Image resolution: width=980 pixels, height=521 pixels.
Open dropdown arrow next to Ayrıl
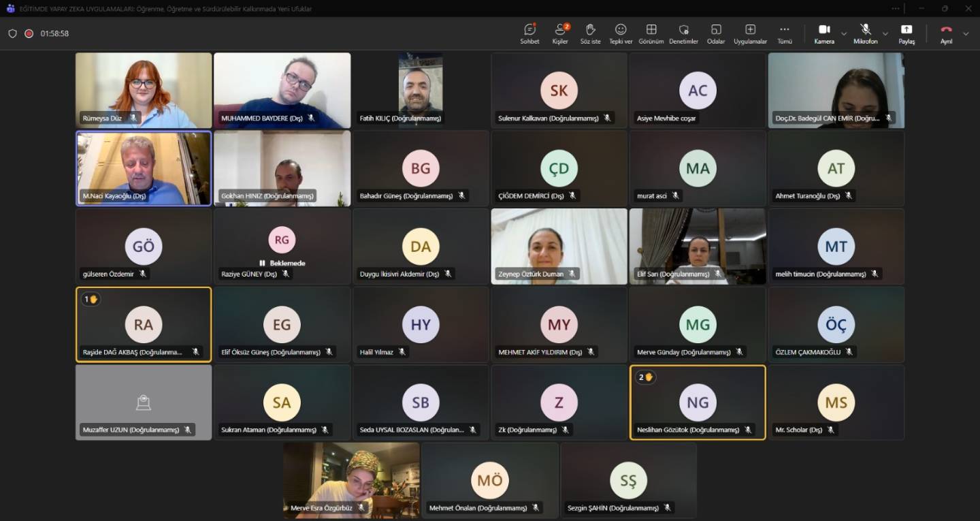click(x=966, y=33)
